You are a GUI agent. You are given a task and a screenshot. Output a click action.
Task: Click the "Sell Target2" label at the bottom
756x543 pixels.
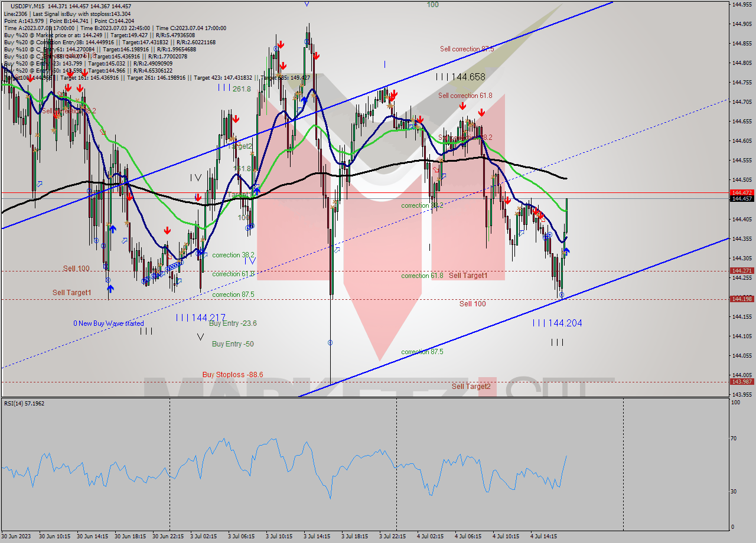[x=471, y=387]
